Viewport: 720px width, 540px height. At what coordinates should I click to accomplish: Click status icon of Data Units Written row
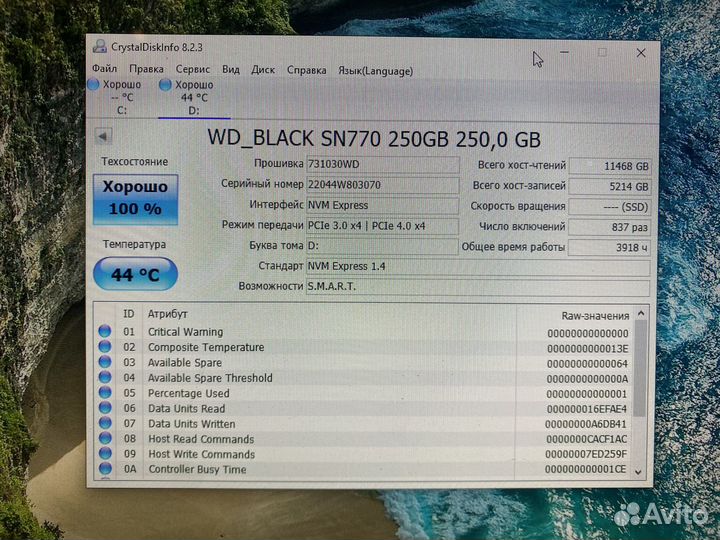coord(105,423)
